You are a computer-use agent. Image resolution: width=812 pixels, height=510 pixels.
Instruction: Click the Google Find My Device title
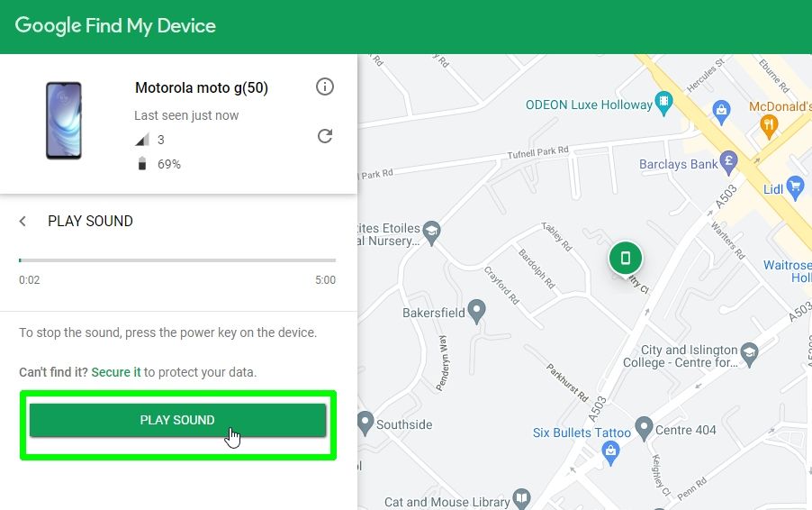pos(116,25)
